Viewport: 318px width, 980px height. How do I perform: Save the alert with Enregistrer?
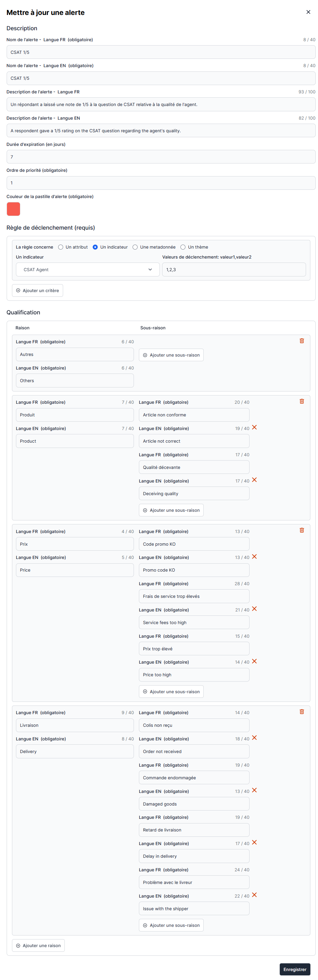(294, 969)
